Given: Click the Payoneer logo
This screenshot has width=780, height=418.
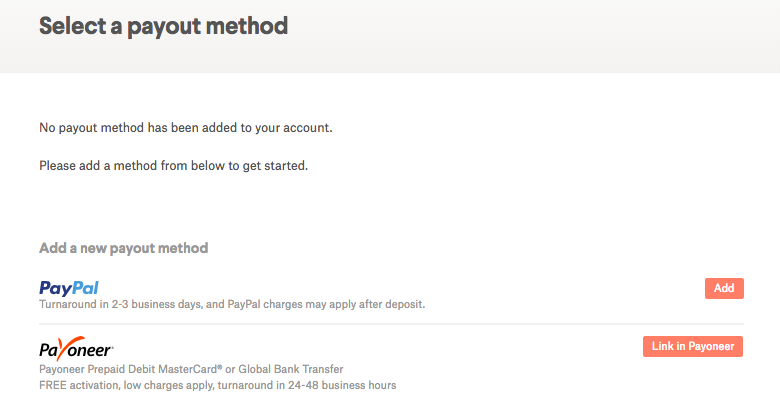Looking at the screenshot, I should 76,349.
